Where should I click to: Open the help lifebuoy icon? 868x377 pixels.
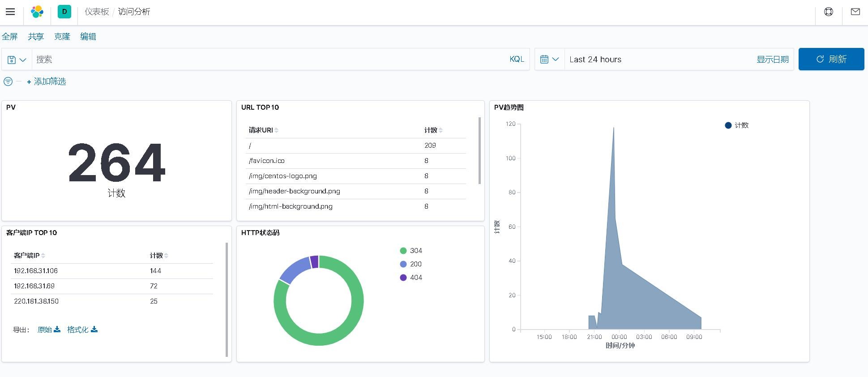point(829,12)
